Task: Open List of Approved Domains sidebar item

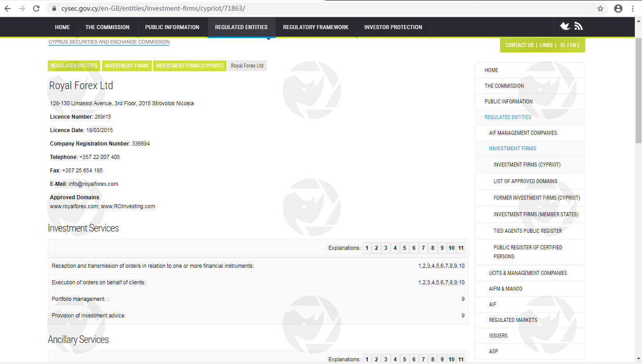Action: pos(525,181)
